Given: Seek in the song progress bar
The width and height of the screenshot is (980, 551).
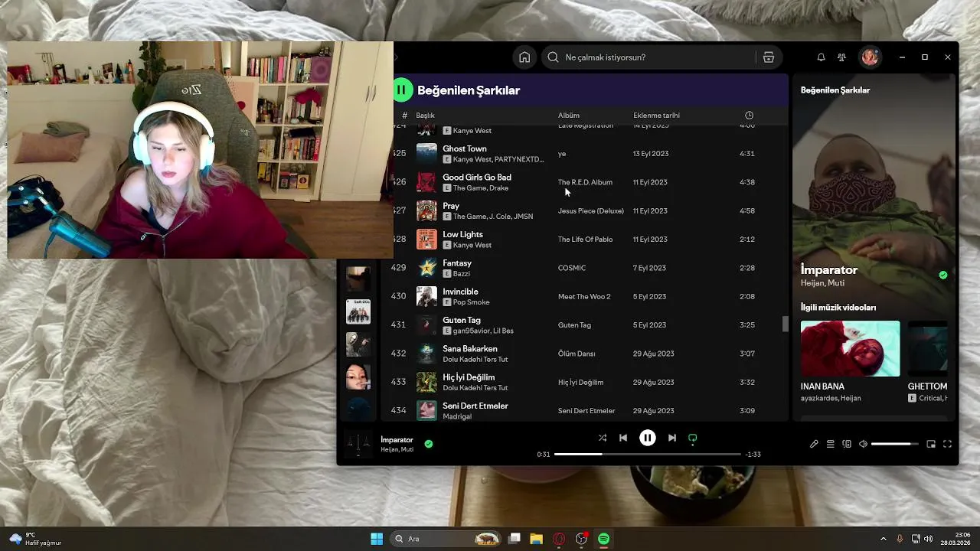Looking at the screenshot, I should (647, 454).
